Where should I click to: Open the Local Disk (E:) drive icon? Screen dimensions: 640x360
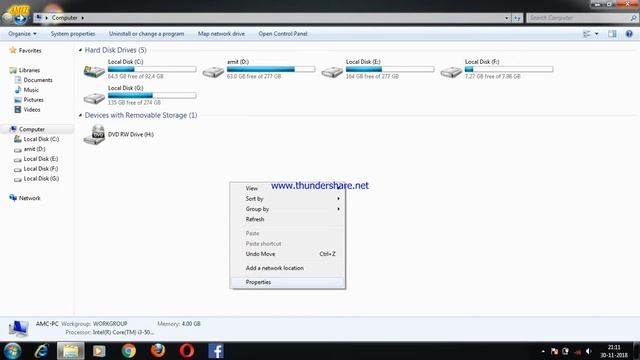(x=332, y=72)
